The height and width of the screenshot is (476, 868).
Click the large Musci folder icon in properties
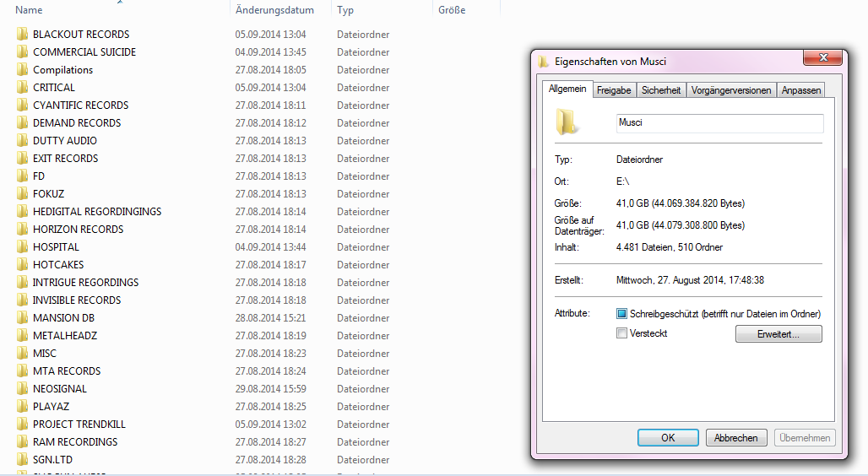(x=567, y=122)
